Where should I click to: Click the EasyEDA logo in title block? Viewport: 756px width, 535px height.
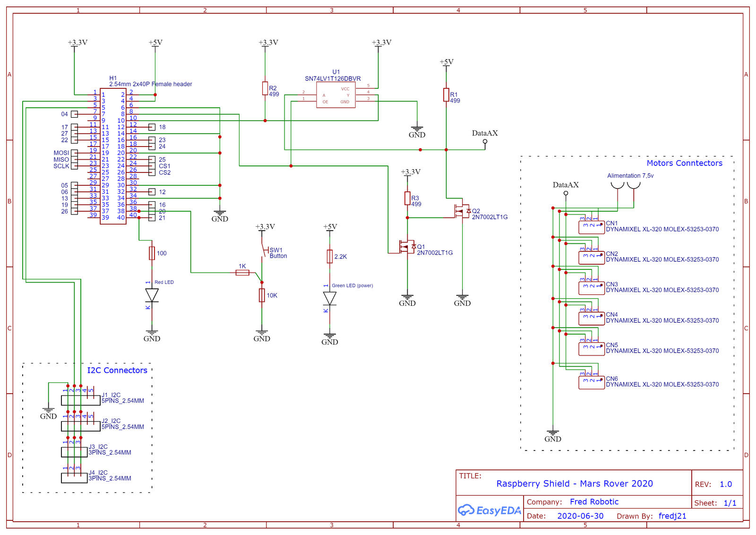[x=490, y=510]
